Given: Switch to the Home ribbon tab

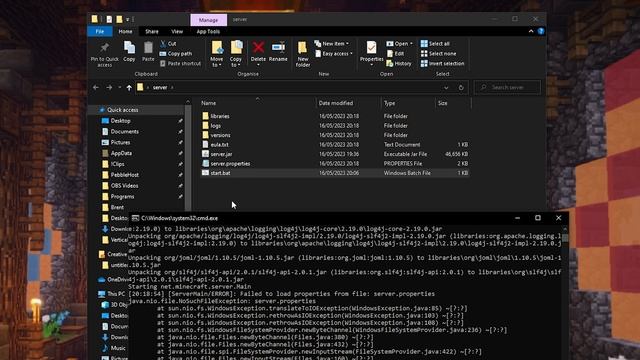Looking at the screenshot, I should coord(125,31).
